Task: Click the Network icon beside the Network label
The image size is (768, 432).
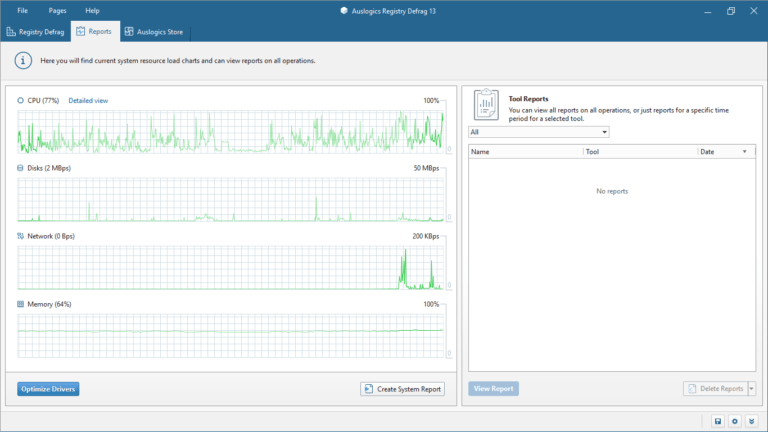Action: point(21,236)
